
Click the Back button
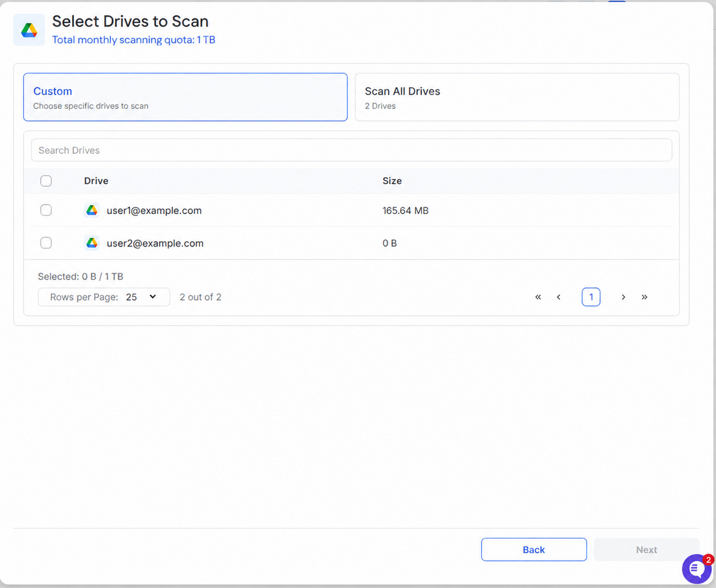point(534,550)
